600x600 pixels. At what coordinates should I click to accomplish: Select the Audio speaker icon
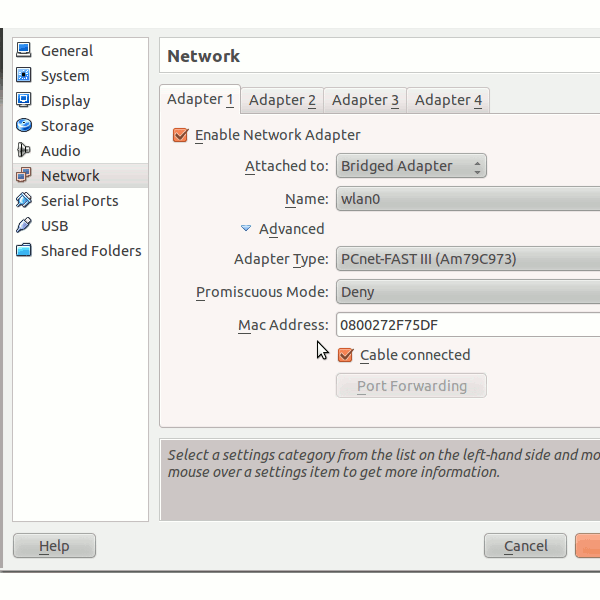pyautogui.click(x=23, y=151)
